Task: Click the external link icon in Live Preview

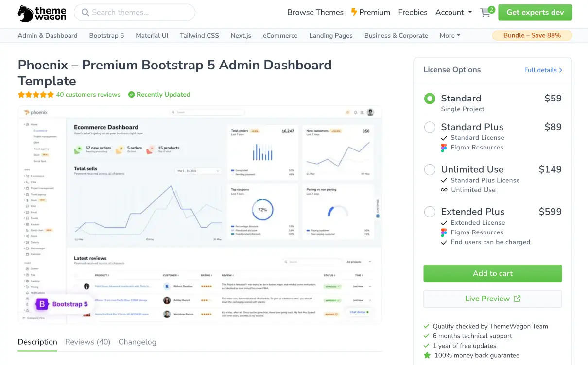Action: [x=517, y=299]
